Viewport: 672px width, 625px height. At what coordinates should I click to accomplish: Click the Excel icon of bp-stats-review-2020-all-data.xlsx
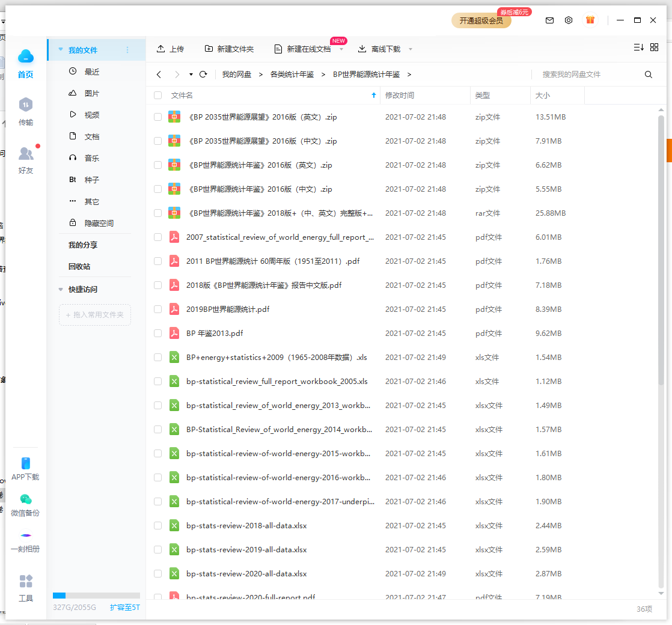(174, 573)
